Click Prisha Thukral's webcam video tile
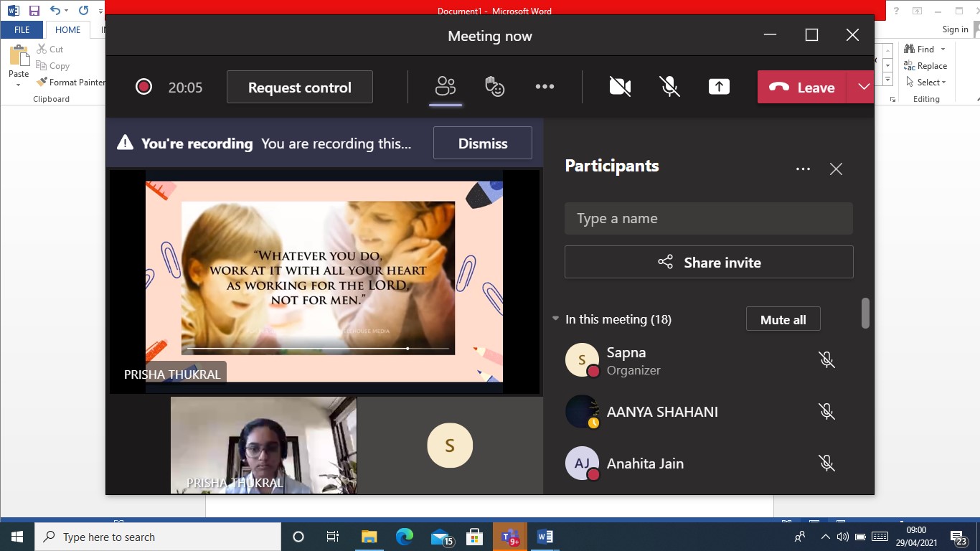This screenshot has height=551, width=980. click(263, 445)
